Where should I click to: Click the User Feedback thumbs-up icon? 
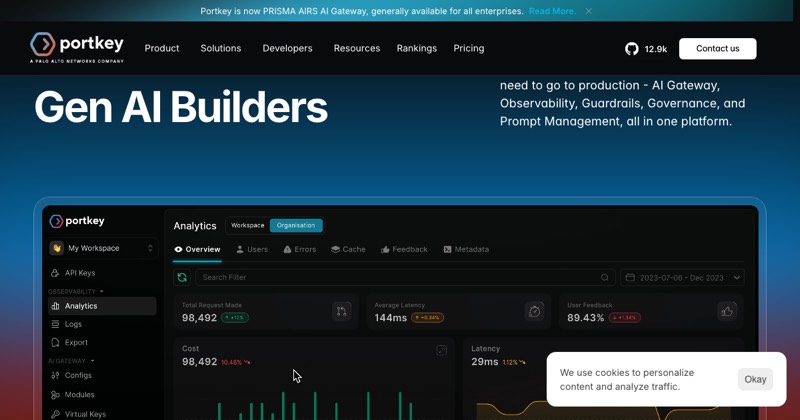click(727, 311)
